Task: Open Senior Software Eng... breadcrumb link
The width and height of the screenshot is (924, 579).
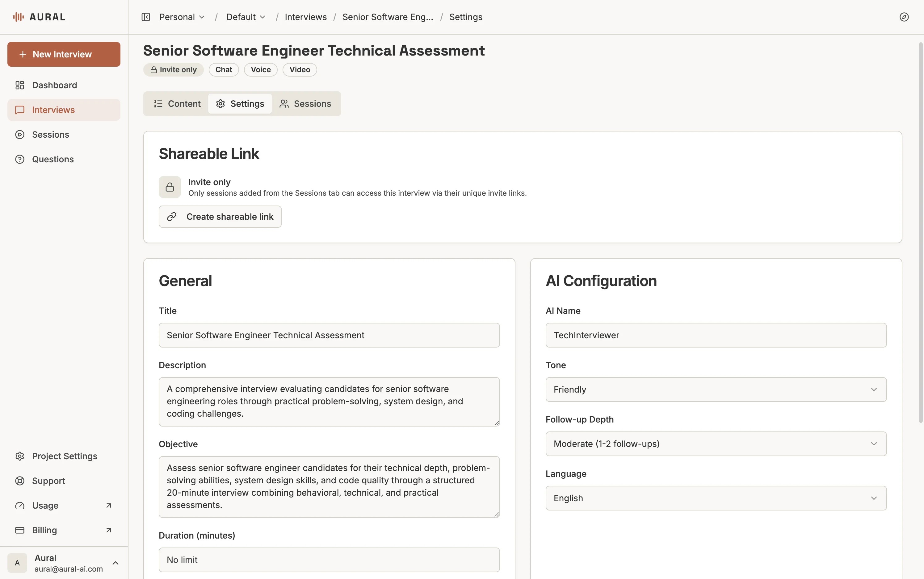Action: click(388, 17)
